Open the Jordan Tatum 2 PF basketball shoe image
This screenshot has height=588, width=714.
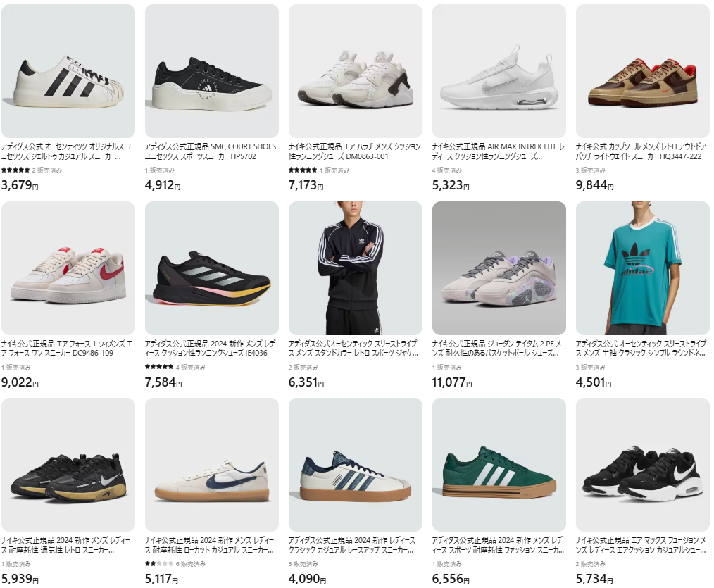pyautogui.click(x=499, y=268)
